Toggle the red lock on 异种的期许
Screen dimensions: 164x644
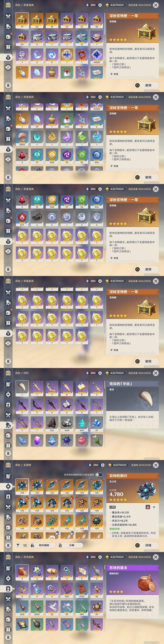(x=148, y=507)
